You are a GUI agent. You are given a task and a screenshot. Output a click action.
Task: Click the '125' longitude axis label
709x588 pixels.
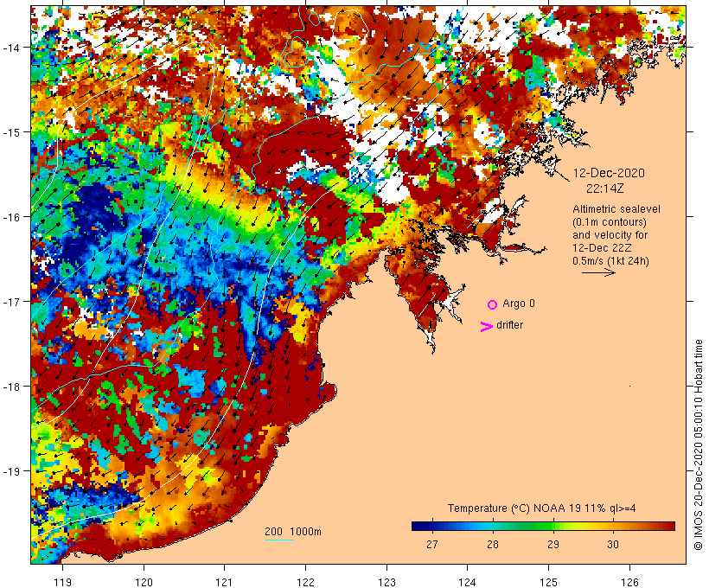click(549, 582)
